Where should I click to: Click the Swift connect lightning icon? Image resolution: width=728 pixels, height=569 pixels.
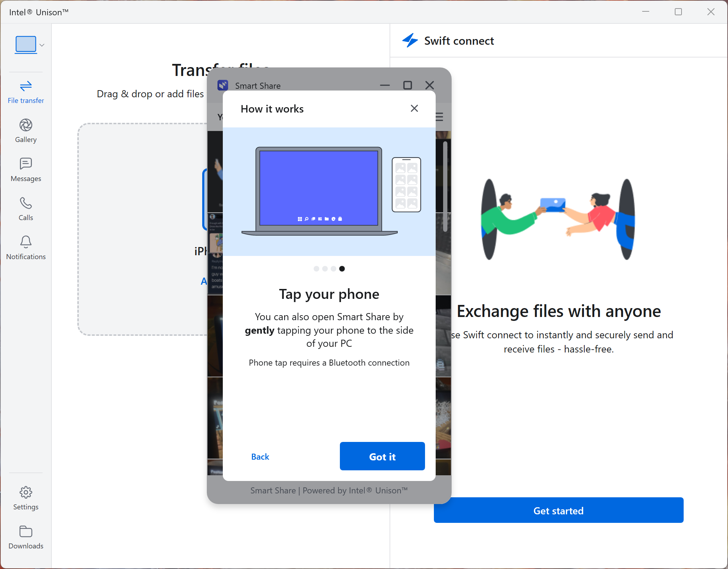tap(409, 41)
